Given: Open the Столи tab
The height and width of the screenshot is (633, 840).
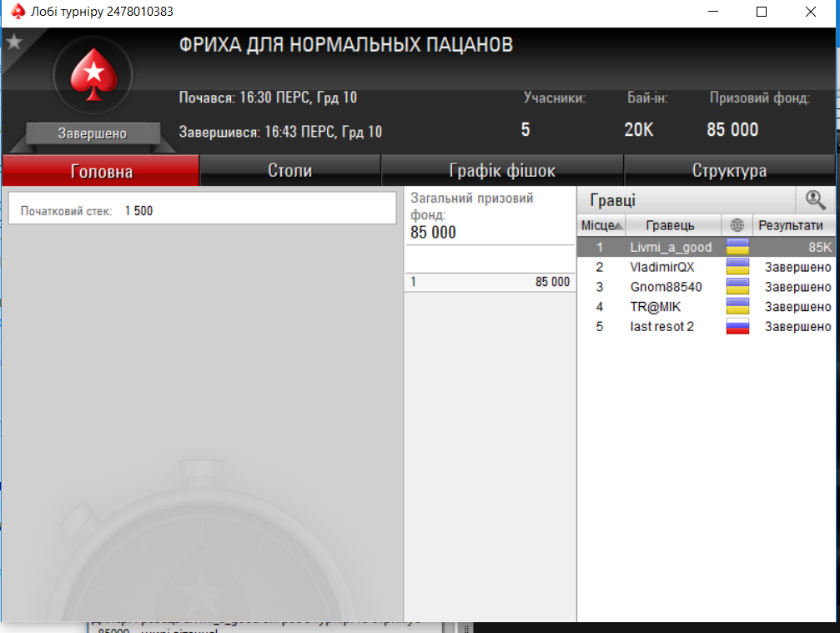Looking at the screenshot, I should pos(289,171).
